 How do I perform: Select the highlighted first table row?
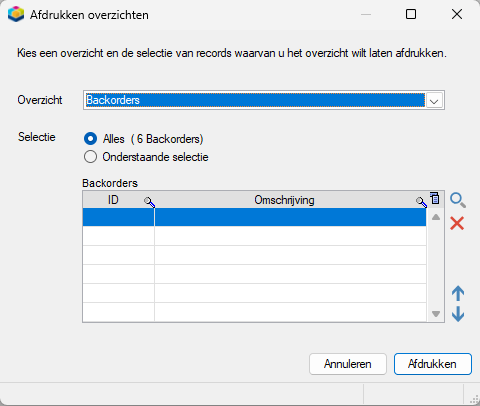pyautogui.click(x=255, y=217)
